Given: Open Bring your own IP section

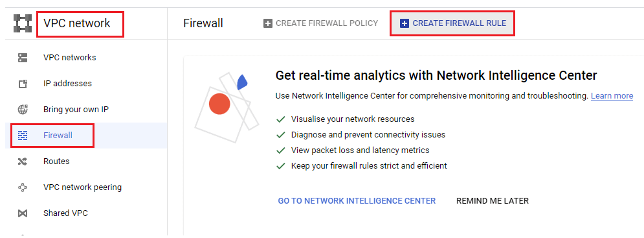Looking at the screenshot, I should click(76, 110).
